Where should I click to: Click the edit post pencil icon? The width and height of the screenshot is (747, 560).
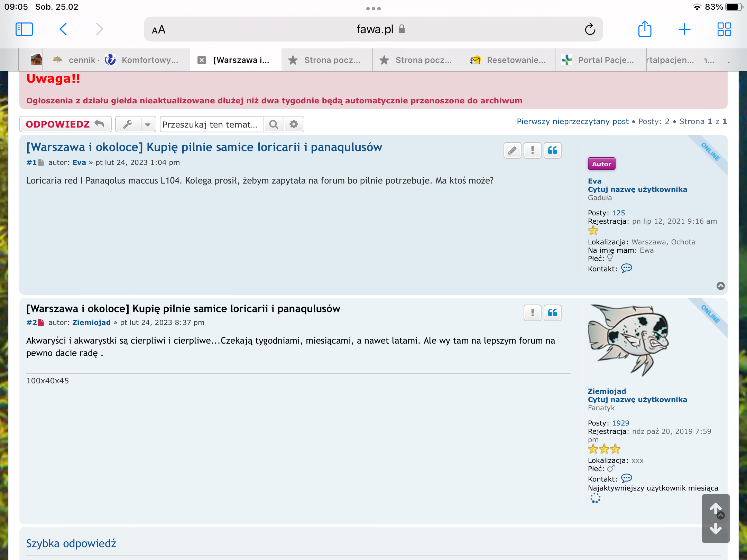point(512,150)
